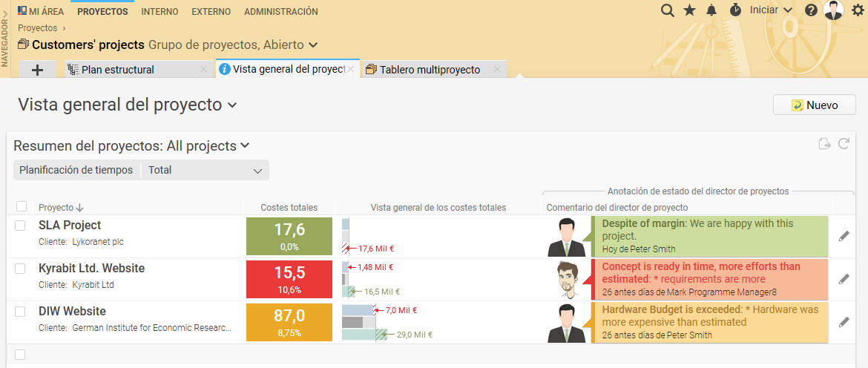
Task: Expand the Total time planning dropdown
Action: pyautogui.click(x=205, y=170)
